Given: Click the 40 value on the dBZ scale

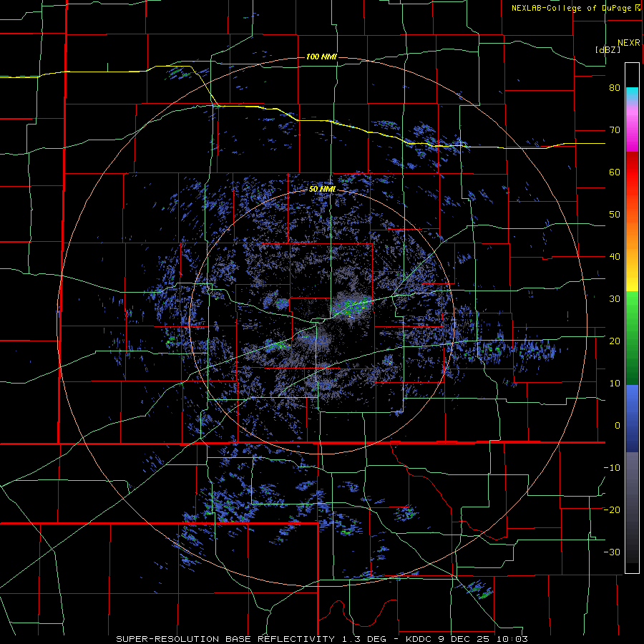Looking at the screenshot, I should point(615,257).
